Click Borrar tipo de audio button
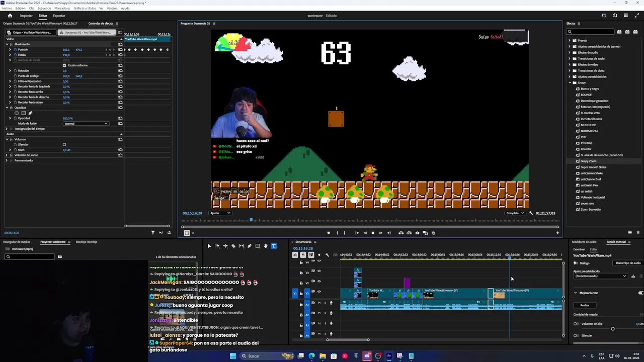 point(629,263)
